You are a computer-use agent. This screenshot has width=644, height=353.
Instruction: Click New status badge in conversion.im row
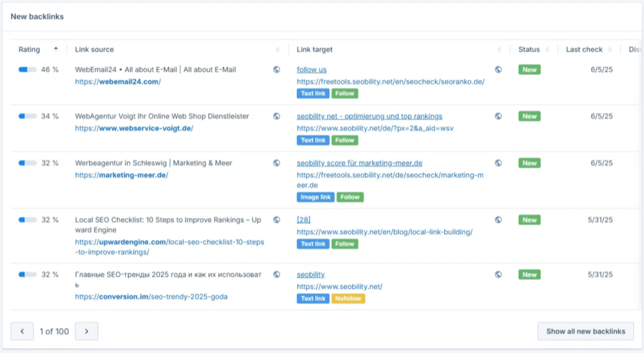(530, 274)
